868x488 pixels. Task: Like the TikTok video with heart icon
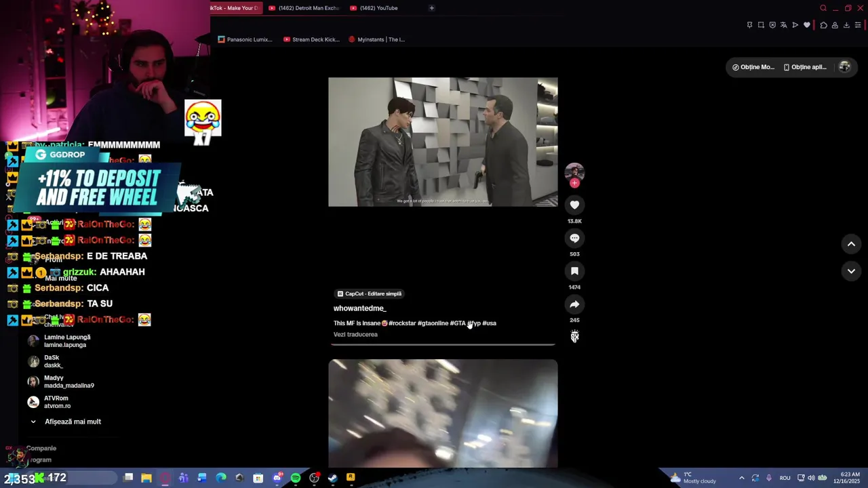pyautogui.click(x=574, y=205)
